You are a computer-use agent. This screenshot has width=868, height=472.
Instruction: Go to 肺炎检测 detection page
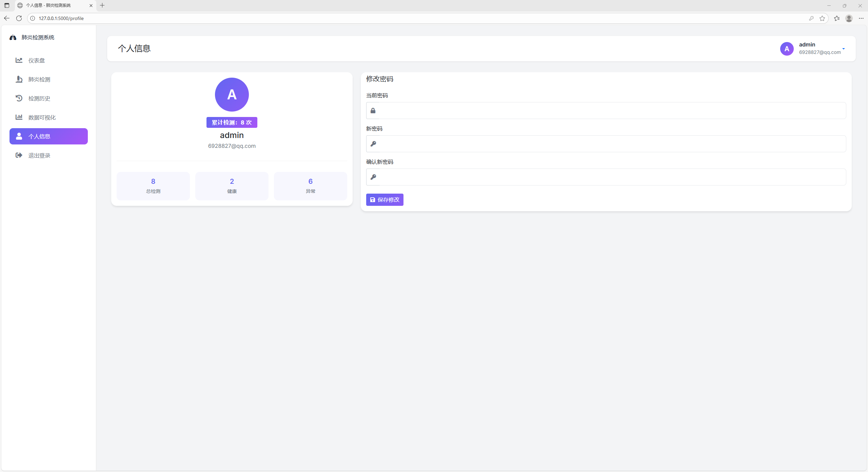pyautogui.click(x=39, y=79)
